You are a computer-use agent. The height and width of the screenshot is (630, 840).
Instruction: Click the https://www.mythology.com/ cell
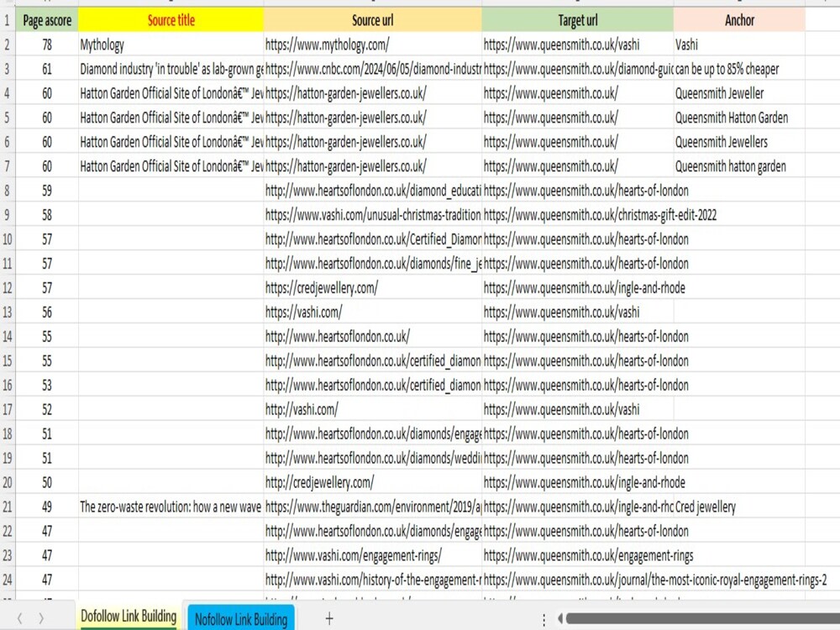[372, 45]
